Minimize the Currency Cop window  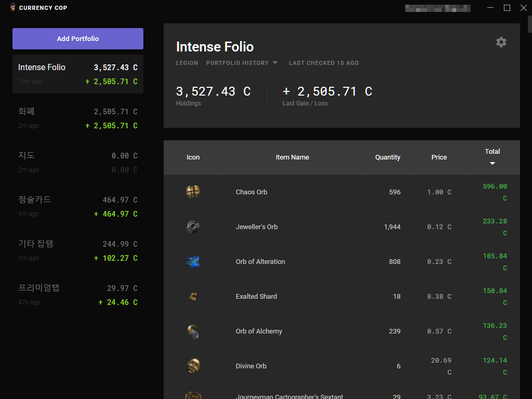(x=490, y=7)
